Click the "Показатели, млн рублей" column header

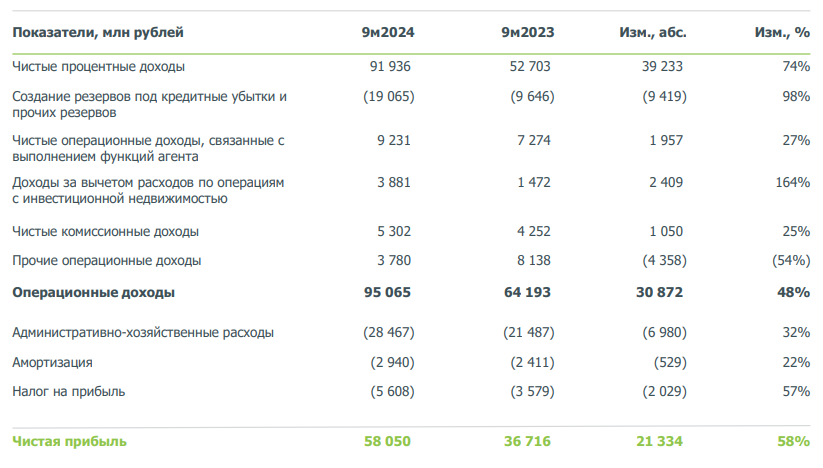pos(97,33)
